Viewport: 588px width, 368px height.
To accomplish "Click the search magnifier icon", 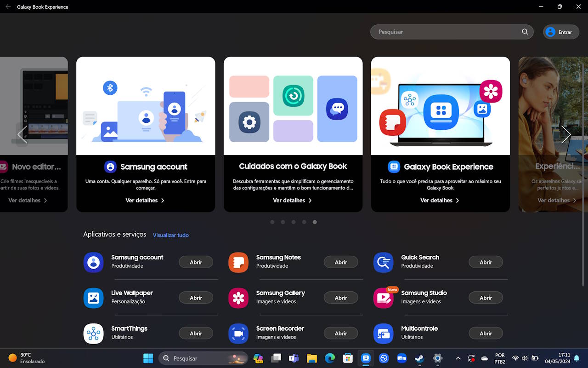I will coord(525,32).
